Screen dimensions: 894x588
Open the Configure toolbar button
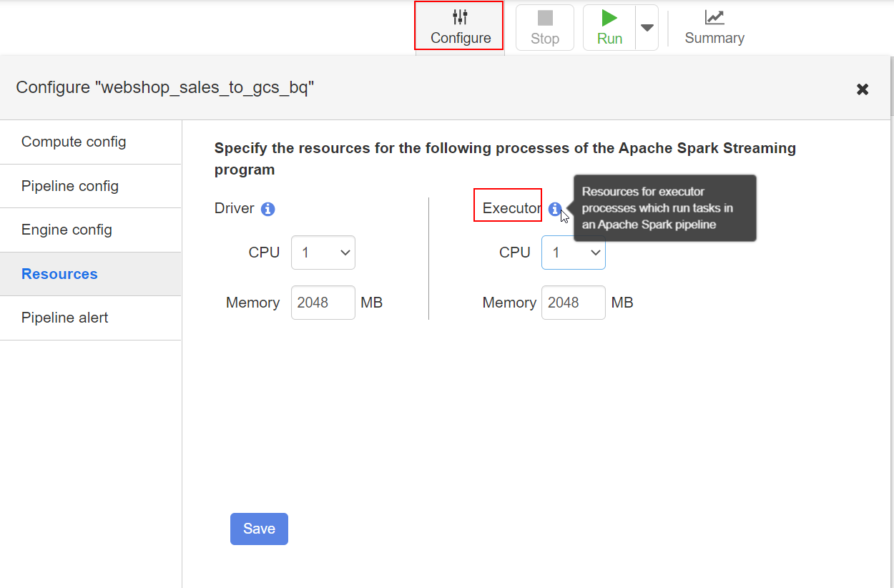(x=459, y=27)
